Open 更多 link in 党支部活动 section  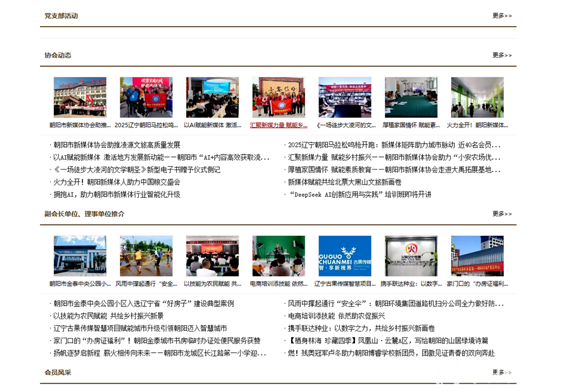tap(501, 16)
